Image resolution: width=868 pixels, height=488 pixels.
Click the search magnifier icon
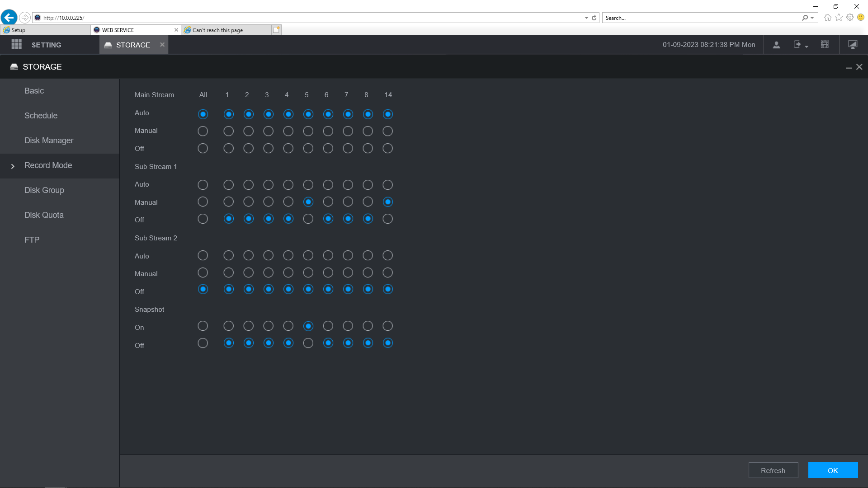click(805, 18)
